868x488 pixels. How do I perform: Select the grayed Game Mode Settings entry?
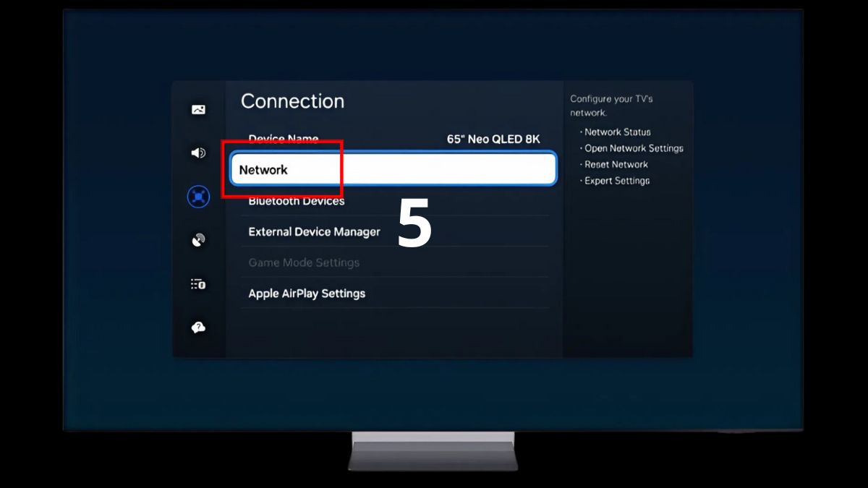pyautogui.click(x=395, y=262)
